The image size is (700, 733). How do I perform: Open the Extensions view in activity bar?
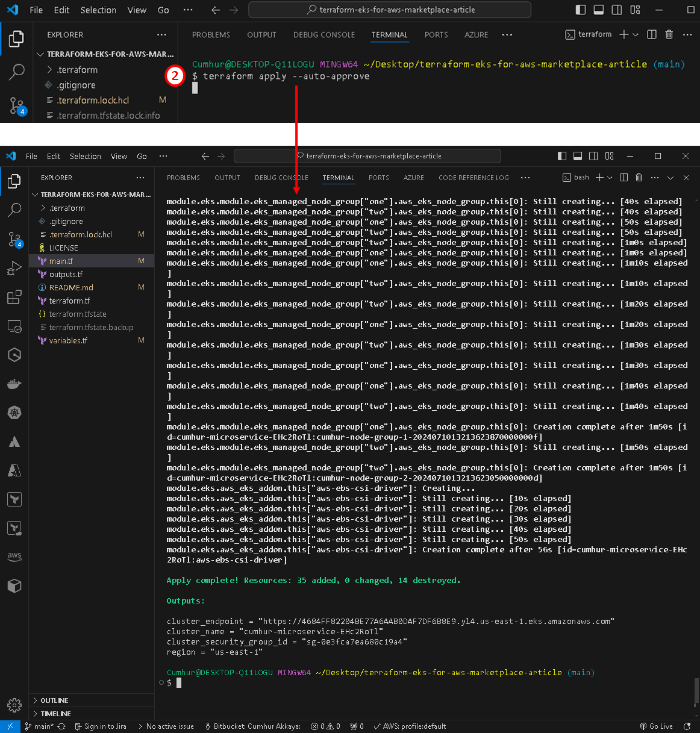point(14,298)
